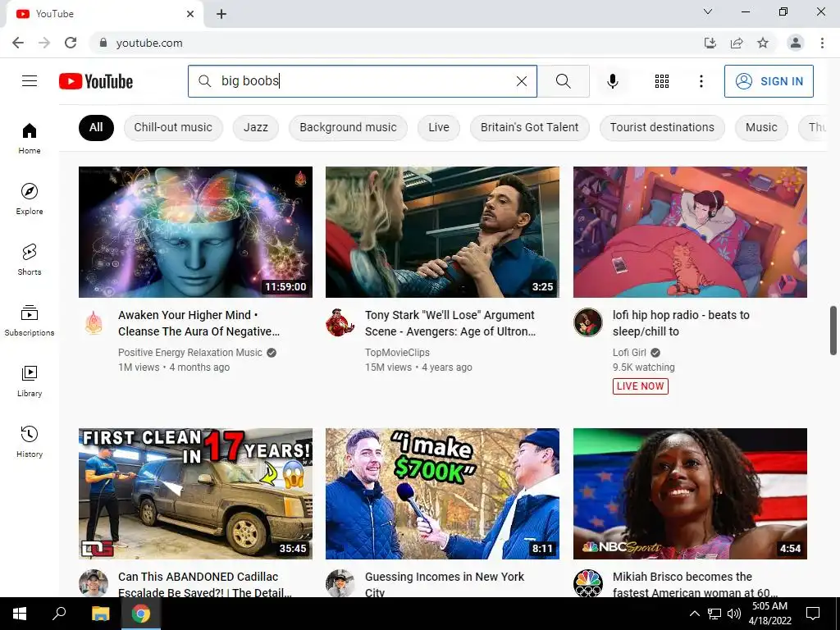Open the Mikiah Brisco NBC Sports thumbnail

pos(690,493)
